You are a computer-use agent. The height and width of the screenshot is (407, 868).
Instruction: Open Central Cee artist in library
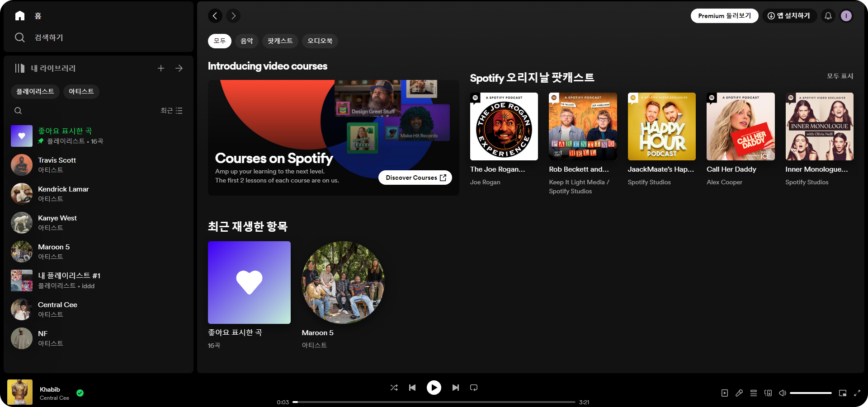point(99,309)
